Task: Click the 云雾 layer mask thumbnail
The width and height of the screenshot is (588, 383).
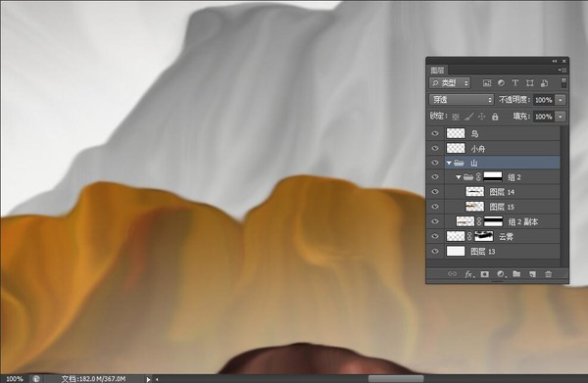Action: pos(484,236)
